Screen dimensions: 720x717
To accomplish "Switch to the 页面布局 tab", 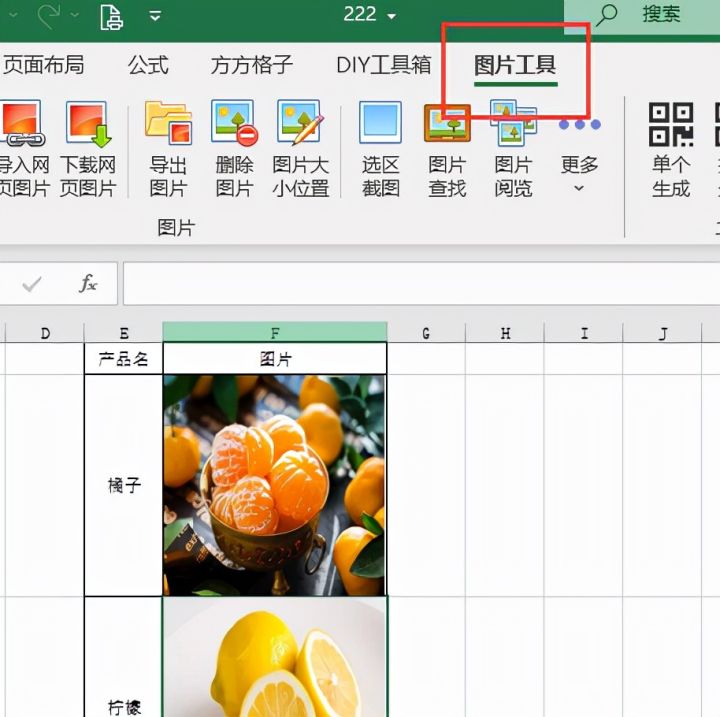I will (43, 65).
